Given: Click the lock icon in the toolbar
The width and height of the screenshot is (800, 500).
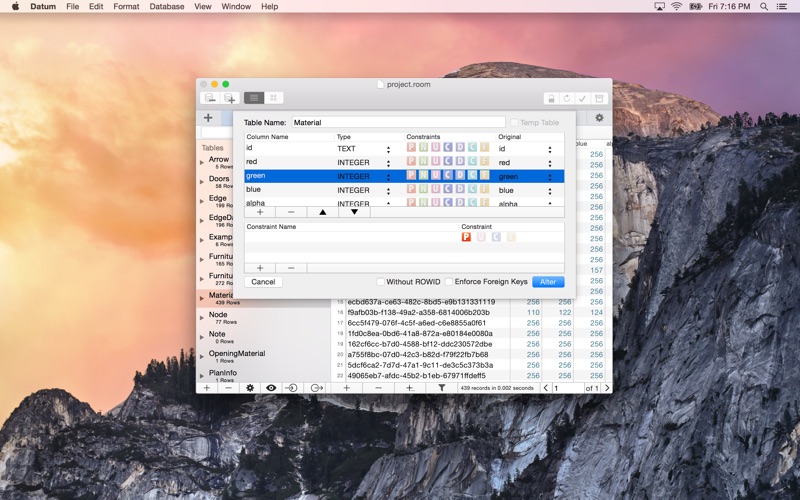Looking at the screenshot, I should 550,98.
